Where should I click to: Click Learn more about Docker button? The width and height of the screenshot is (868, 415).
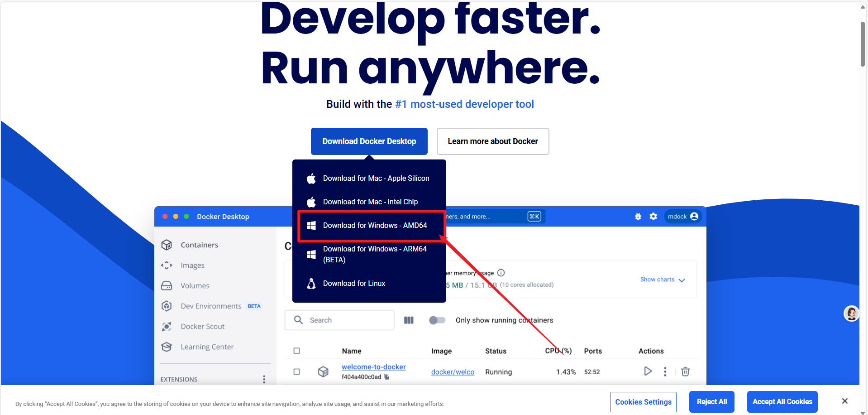click(x=493, y=141)
